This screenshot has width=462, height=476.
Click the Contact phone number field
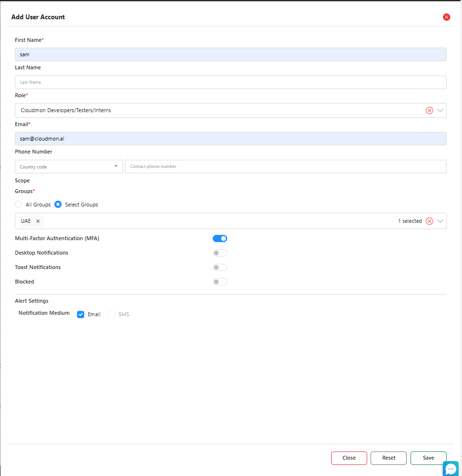point(285,167)
